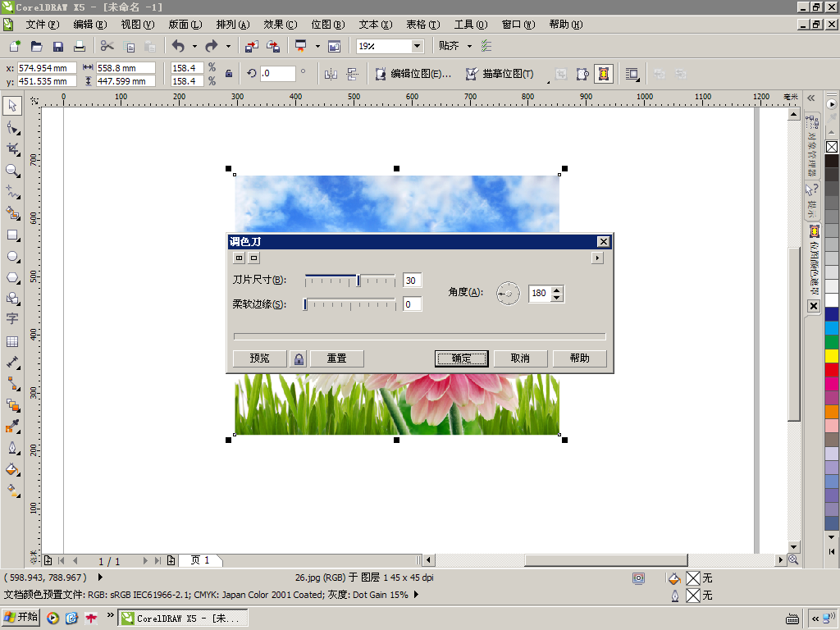
Task: Click the Cut scissors icon
Action: click(107, 46)
